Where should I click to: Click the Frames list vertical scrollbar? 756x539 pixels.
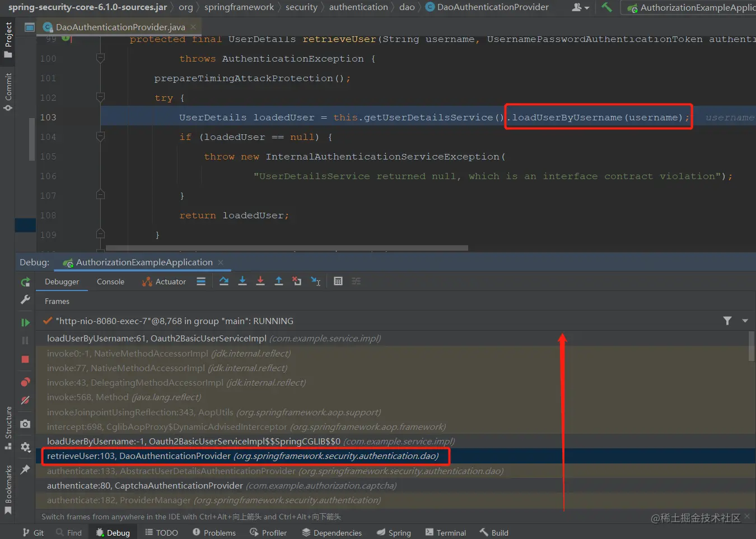click(752, 347)
